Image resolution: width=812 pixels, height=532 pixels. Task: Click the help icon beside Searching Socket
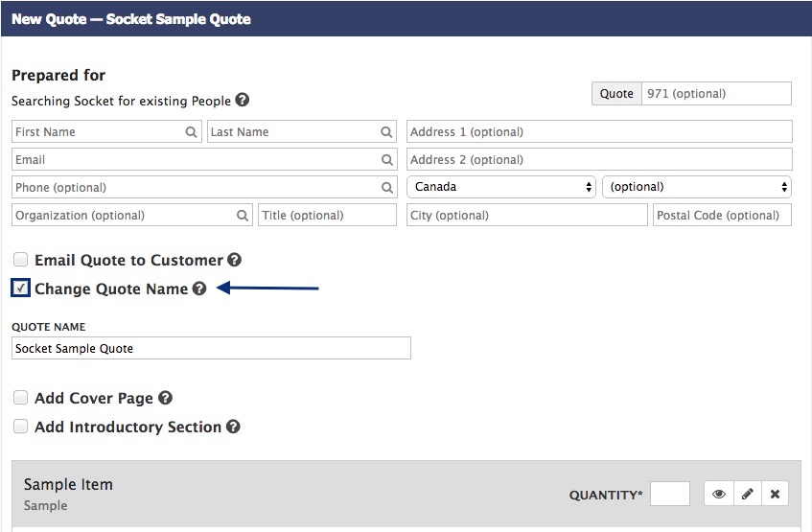point(242,100)
